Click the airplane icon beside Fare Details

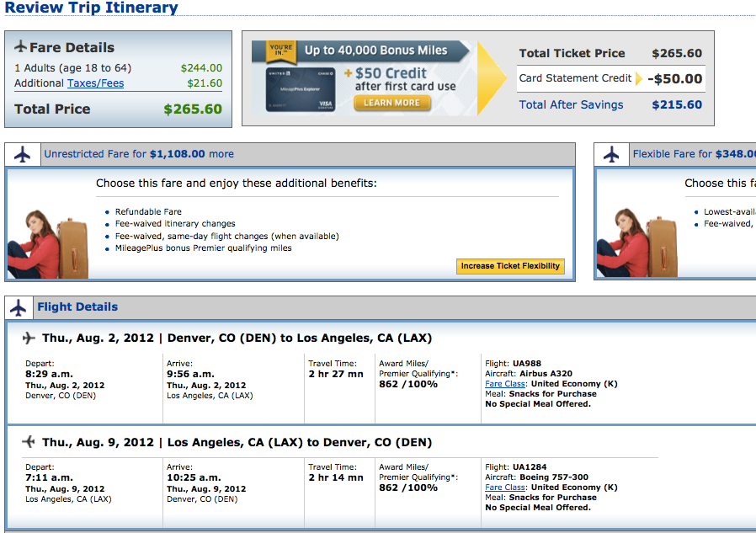tap(21, 47)
